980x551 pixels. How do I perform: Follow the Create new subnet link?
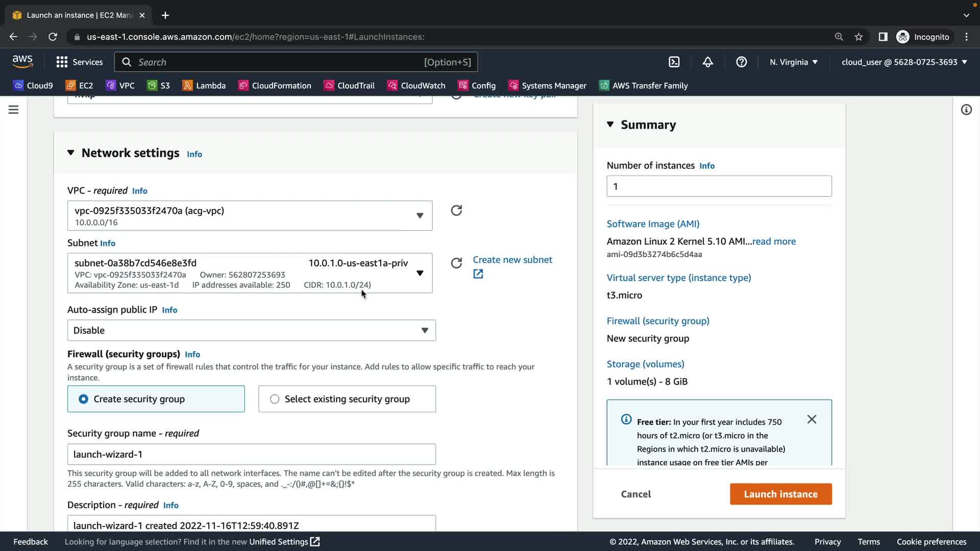point(512,260)
